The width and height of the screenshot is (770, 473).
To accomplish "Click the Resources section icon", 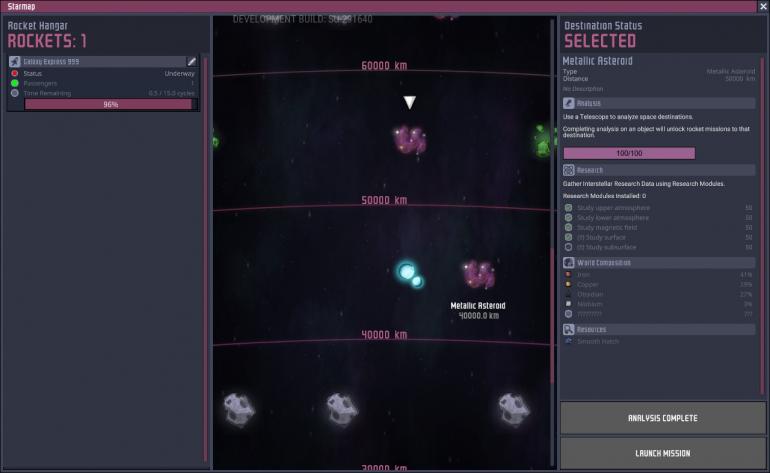I will tap(569, 329).
